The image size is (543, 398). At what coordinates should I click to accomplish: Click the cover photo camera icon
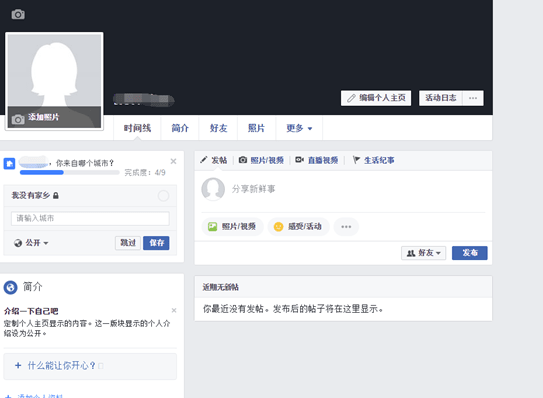click(x=18, y=15)
